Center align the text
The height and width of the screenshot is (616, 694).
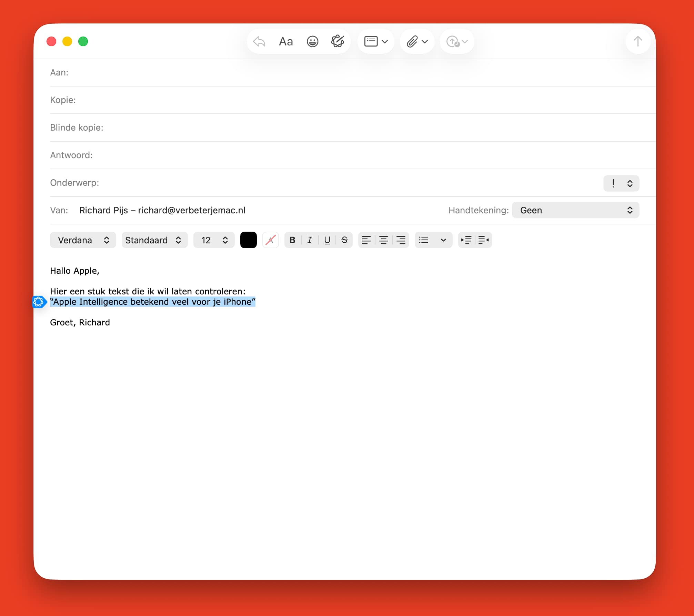[383, 240]
